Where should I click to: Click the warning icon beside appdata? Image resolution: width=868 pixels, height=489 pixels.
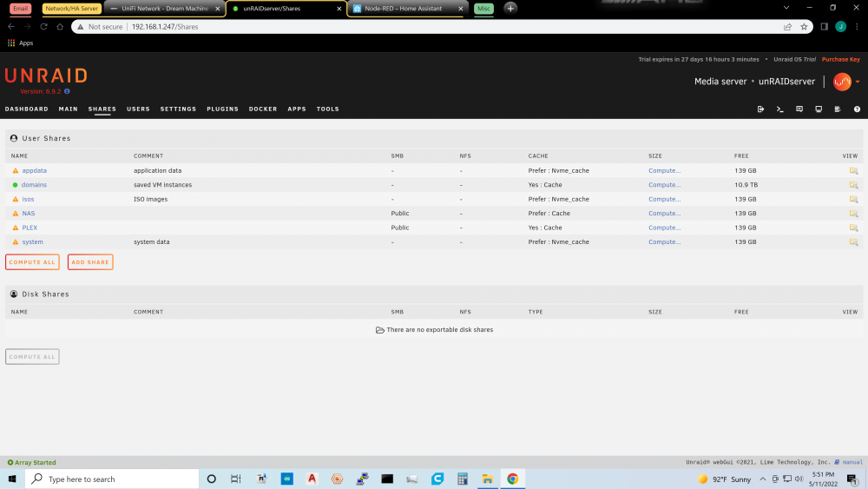pyautogui.click(x=16, y=170)
